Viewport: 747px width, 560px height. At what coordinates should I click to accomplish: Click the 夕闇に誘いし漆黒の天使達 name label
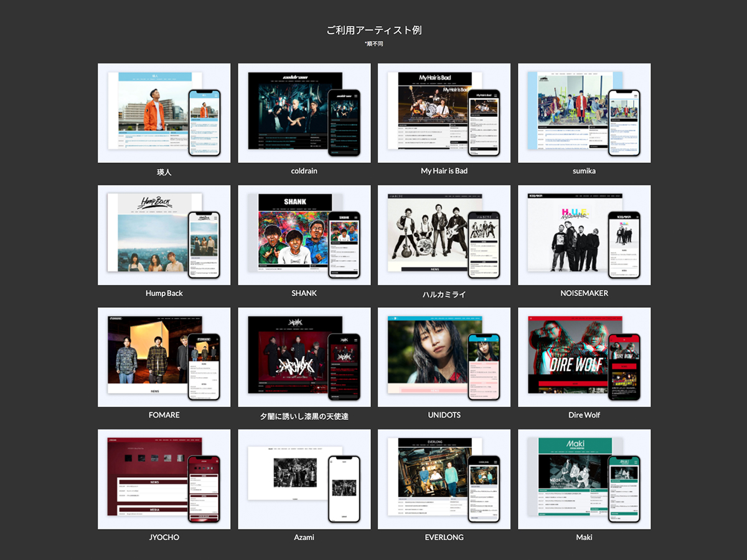click(304, 416)
